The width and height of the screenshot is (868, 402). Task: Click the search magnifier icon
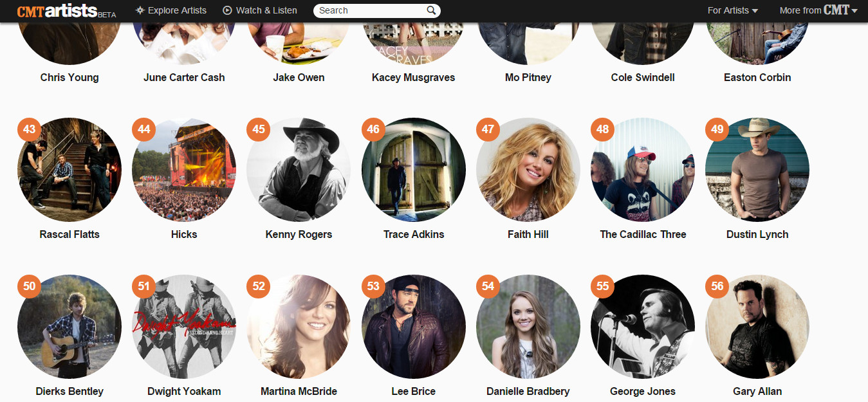pos(431,10)
